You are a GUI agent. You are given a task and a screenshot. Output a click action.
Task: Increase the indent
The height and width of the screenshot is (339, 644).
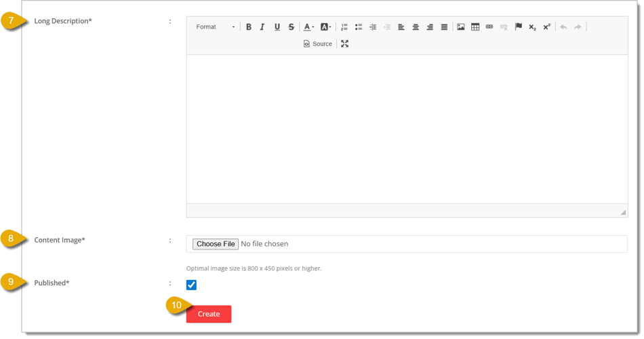coord(373,27)
